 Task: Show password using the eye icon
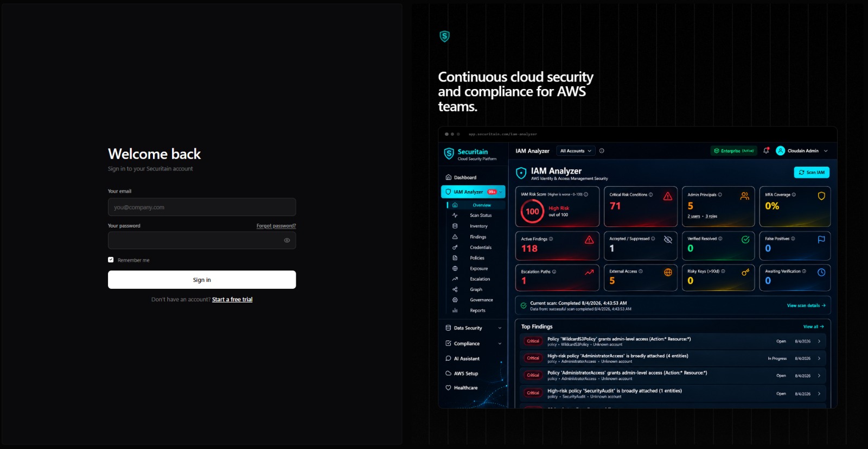click(x=287, y=241)
